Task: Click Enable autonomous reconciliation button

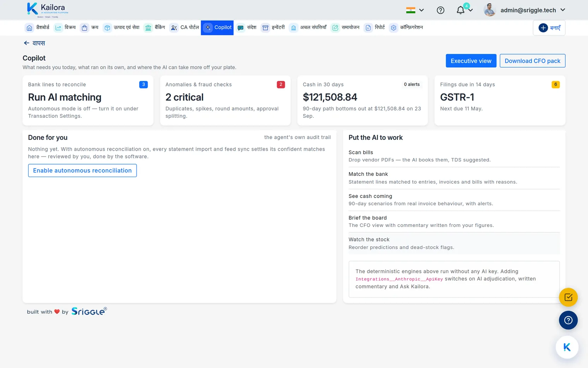Action: [x=82, y=170]
